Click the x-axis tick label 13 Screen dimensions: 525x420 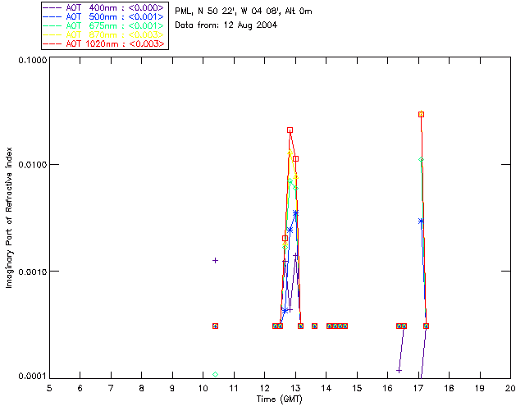pos(295,388)
